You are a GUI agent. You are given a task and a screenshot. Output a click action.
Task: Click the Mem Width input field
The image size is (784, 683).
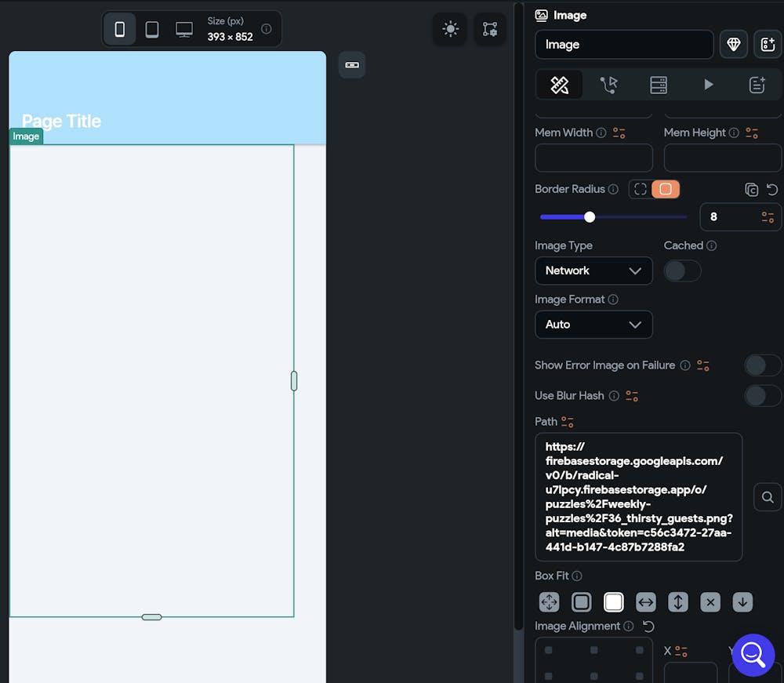point(593,158)
